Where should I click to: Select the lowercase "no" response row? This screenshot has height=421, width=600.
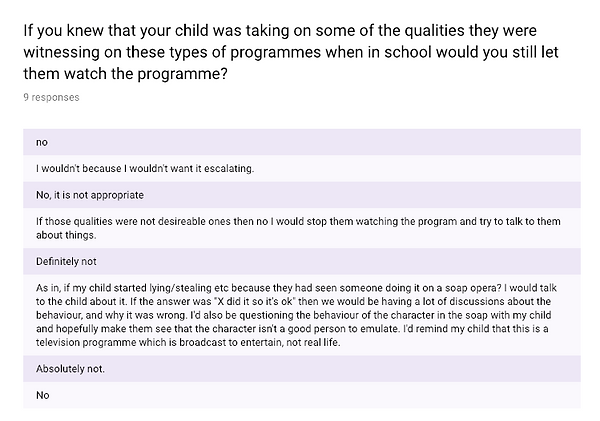click(x=302, y=142)
